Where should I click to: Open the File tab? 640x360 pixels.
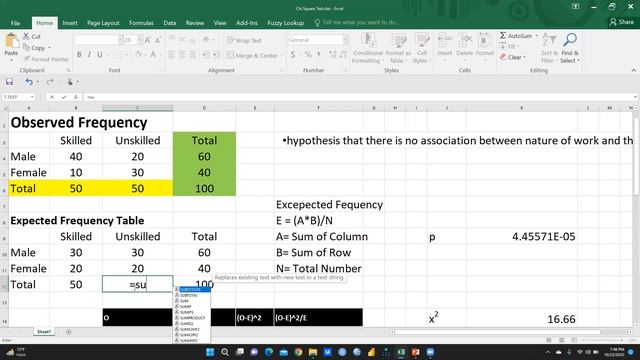pos(15,23)
